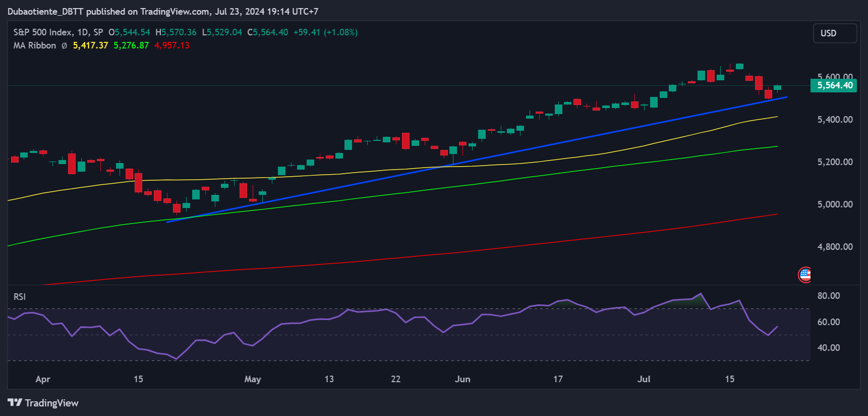Click the 4,800.00 price axis label

(x=835, y=247)
